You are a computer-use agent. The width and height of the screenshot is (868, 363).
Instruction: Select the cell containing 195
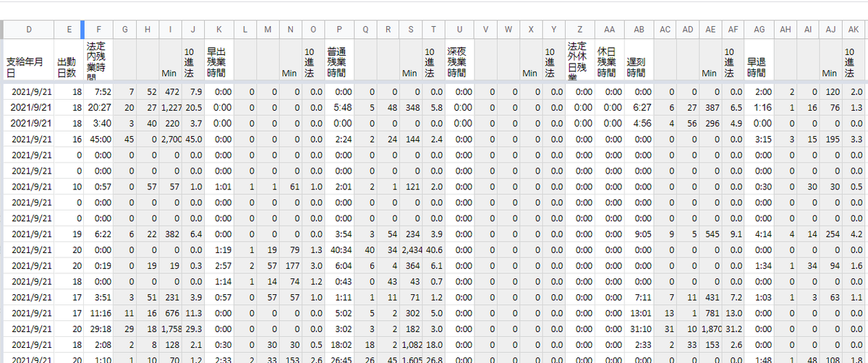[830, 139]
